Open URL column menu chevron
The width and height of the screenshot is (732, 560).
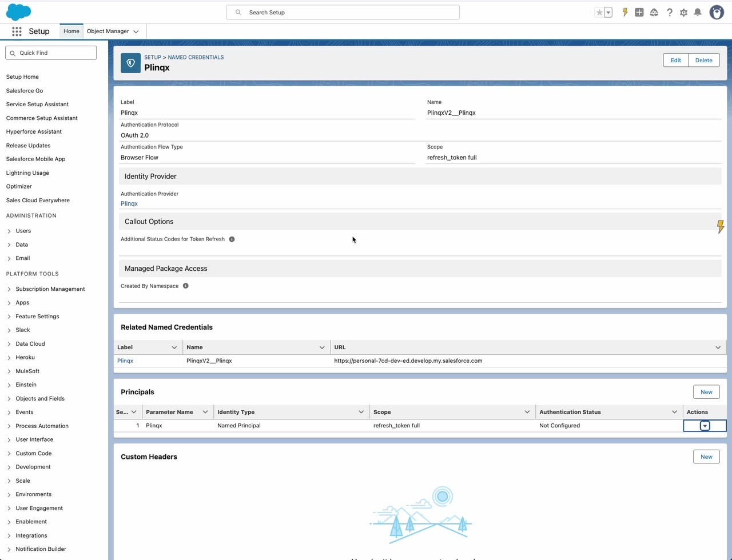pyautogui.click(x=718, y=347)
